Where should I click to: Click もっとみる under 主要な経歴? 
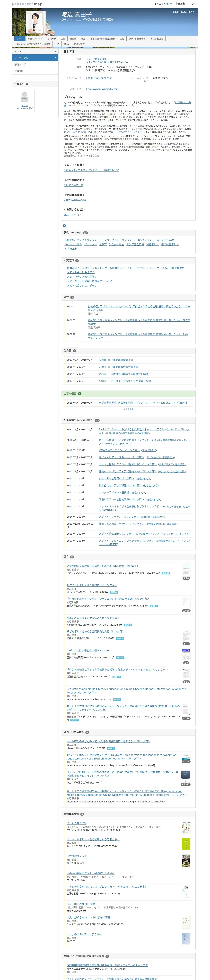click(x=128, y=409)
